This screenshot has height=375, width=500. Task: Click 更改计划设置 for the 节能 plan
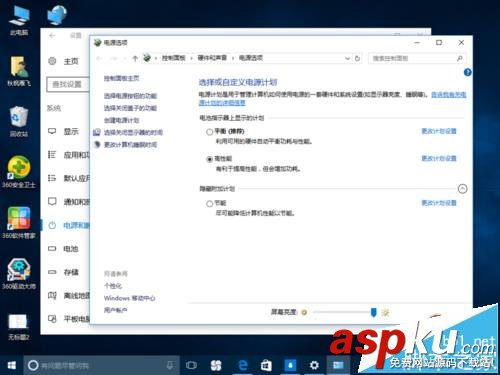439,203
